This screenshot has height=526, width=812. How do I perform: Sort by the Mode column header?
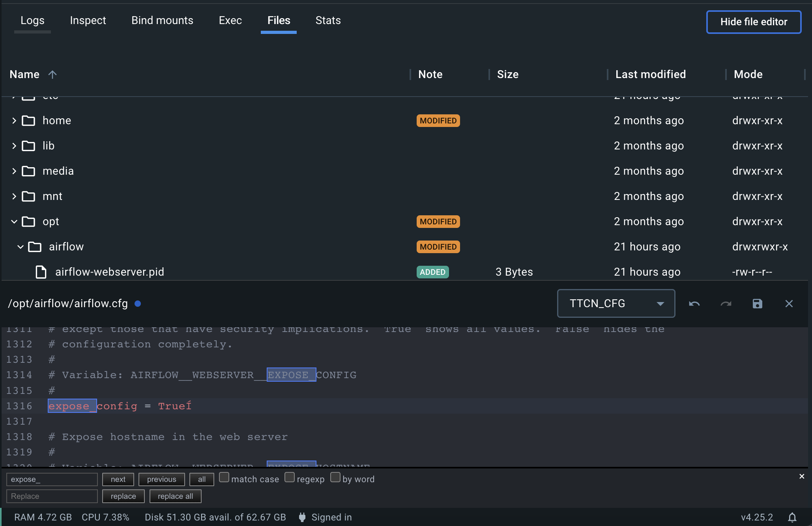pos(748,74)
